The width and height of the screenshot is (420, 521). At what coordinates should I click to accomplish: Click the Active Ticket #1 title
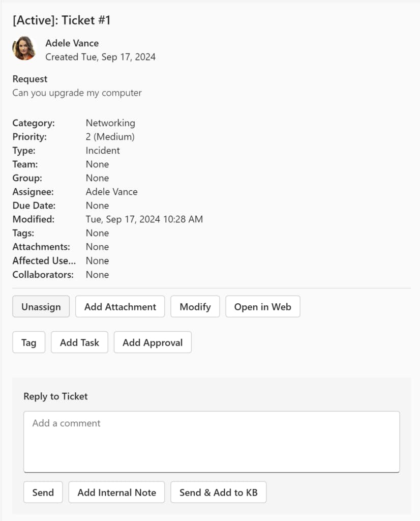62,20
